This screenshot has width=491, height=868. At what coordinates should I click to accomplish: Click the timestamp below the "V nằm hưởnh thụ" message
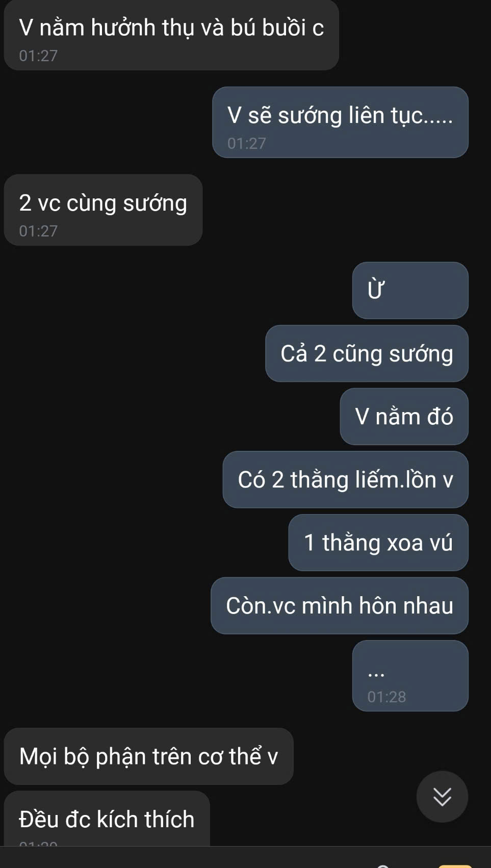(x=38, y=56)
